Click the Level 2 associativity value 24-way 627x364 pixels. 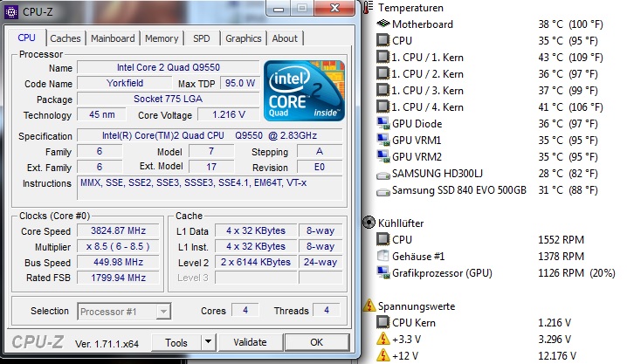pyautogui.click(x=320, y=262)
